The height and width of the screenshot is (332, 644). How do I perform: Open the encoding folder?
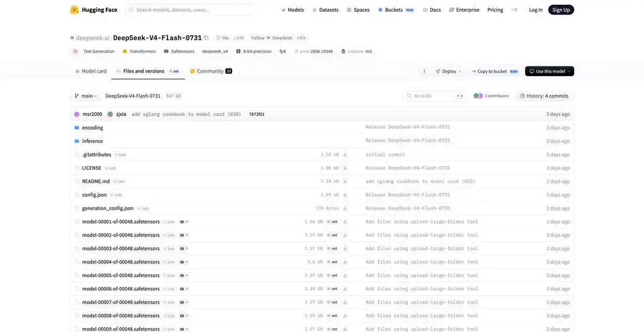(92, 128)
